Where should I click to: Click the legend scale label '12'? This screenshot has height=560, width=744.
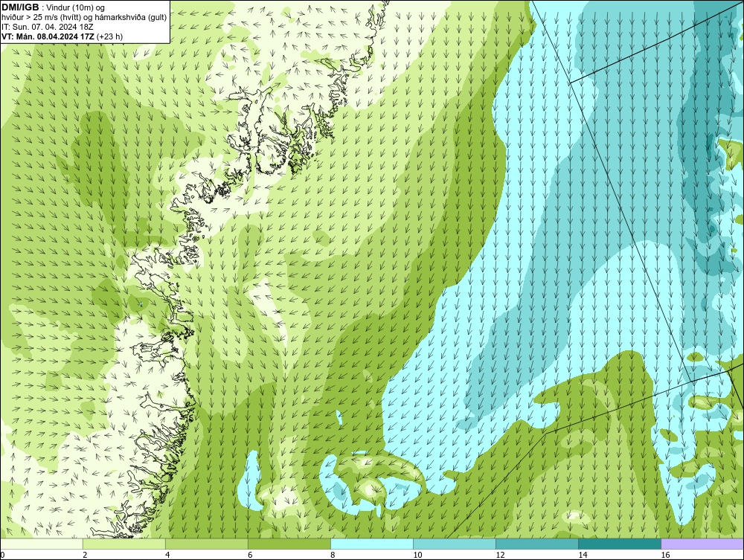[x=500, y=556]
